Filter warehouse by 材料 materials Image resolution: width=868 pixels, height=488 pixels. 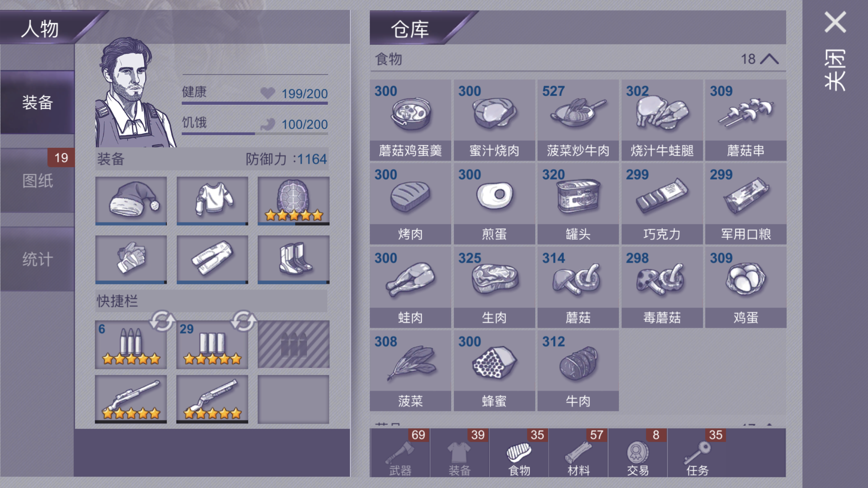point(578,453)
